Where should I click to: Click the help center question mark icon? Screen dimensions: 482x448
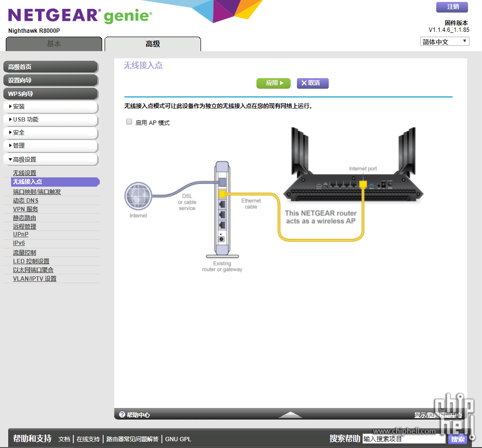pyautogui.click(x=122, y=415)
